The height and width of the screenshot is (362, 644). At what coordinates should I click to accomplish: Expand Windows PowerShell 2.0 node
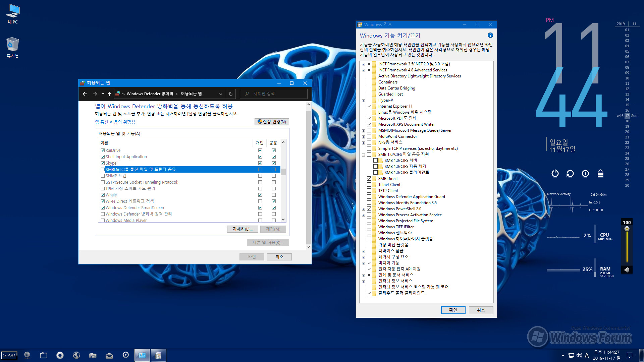(x=363, y=209)
